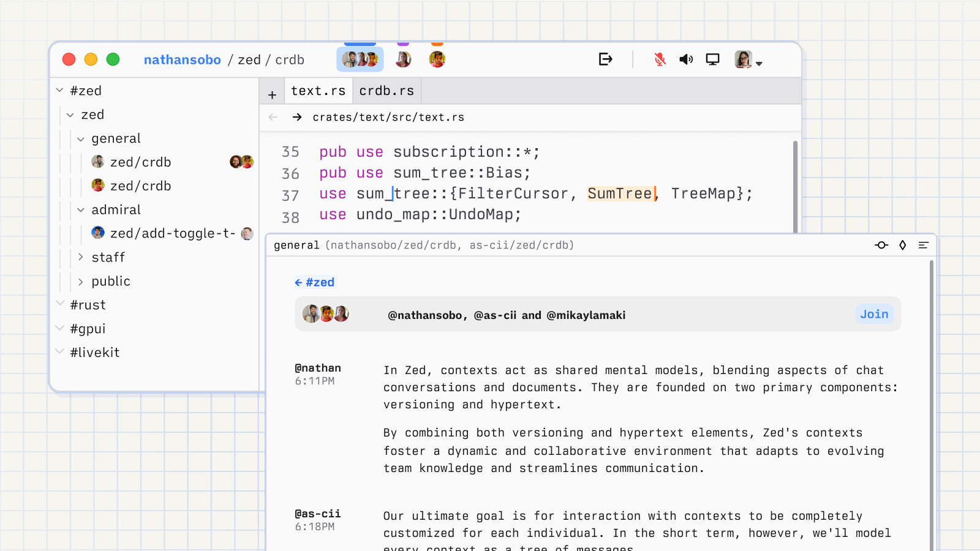
Task: Navigate forward with the right arrow
Action: tap(297, 118)
